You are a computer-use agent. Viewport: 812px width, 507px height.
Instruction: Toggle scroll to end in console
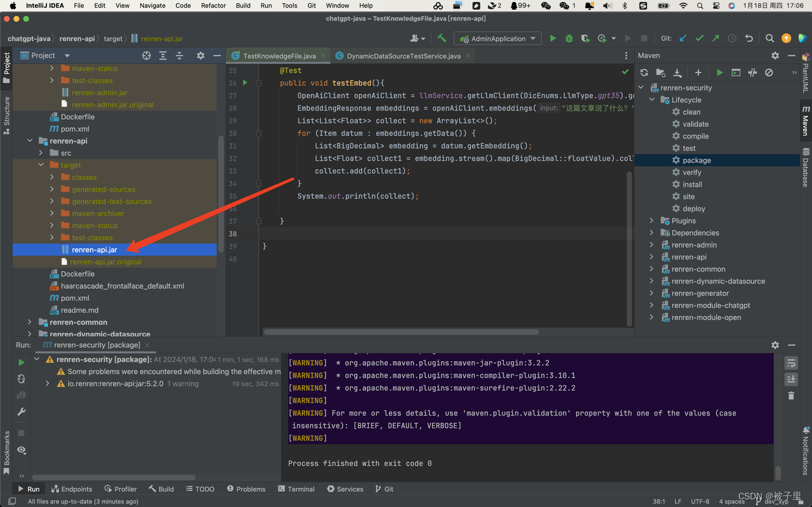[791, 379]
